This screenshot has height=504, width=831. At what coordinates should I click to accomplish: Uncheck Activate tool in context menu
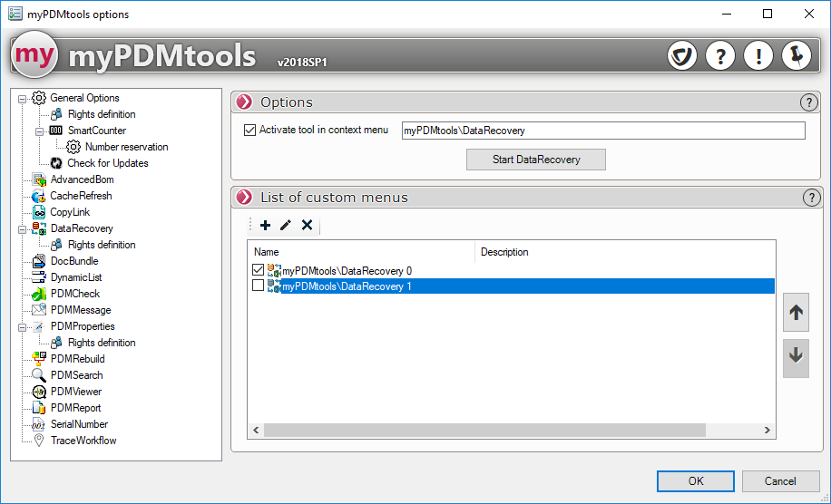pos(250,131)
